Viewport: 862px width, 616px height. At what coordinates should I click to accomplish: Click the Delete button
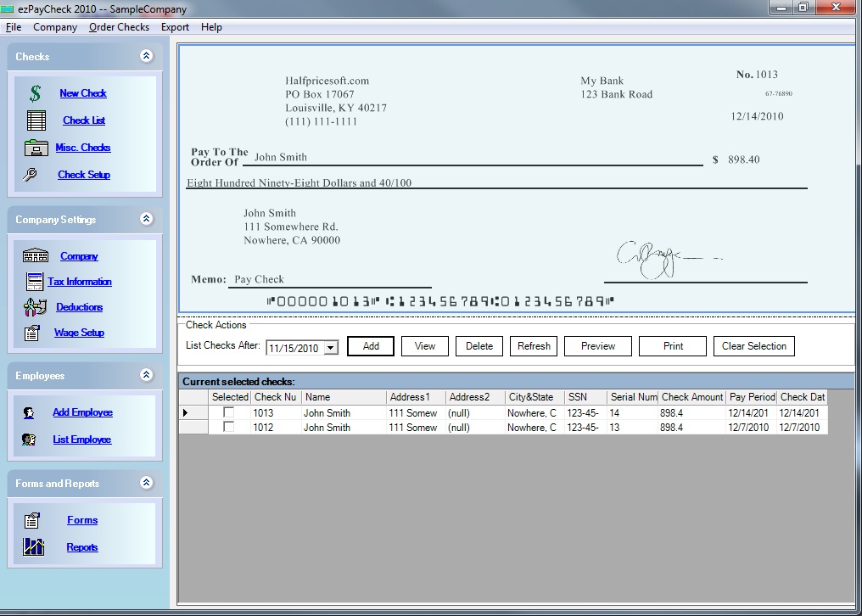click(479, 346)
